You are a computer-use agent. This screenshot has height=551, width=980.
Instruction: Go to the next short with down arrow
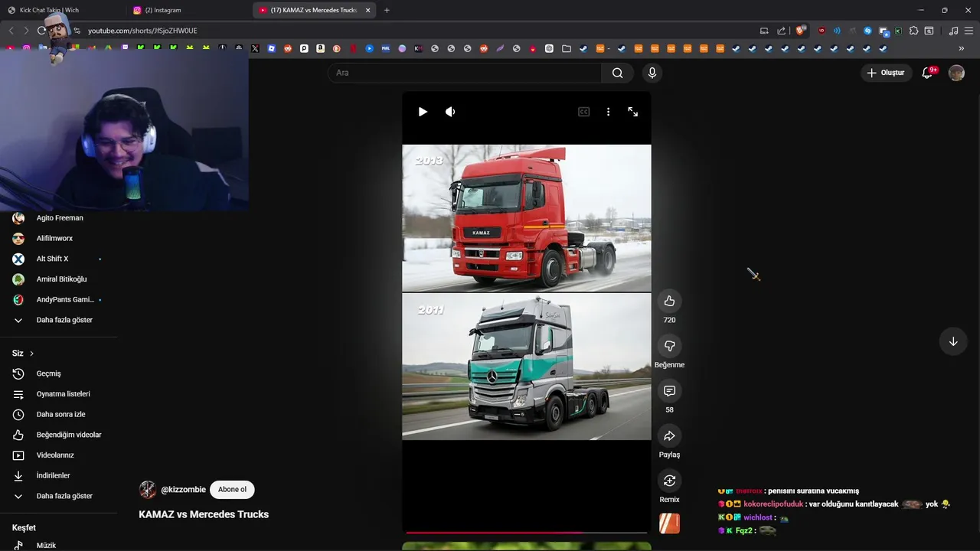953,341
